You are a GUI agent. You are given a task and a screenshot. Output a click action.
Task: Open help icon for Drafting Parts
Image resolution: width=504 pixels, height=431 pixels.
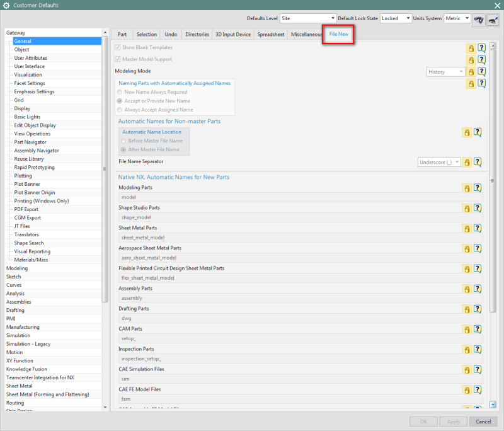pos(478,309)
